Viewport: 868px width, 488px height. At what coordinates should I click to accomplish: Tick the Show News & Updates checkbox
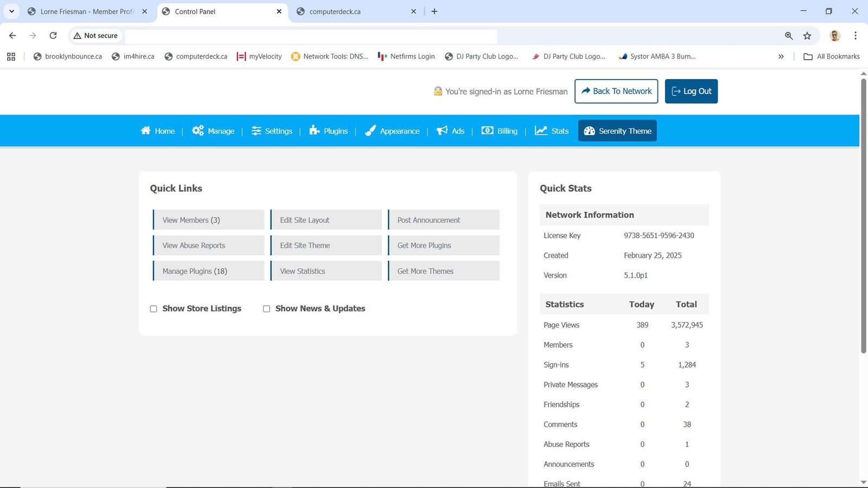pos(266,309)
